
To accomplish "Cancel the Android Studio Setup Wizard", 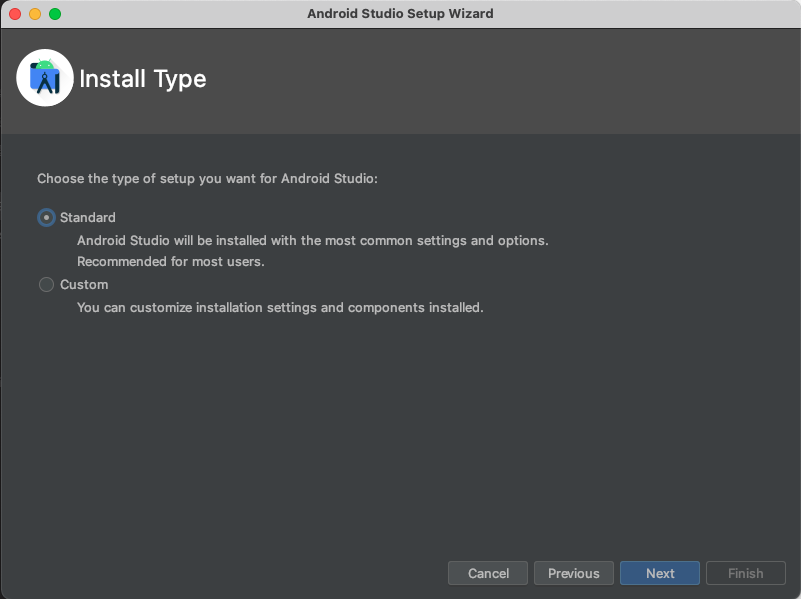I will (x=488, y=573).
